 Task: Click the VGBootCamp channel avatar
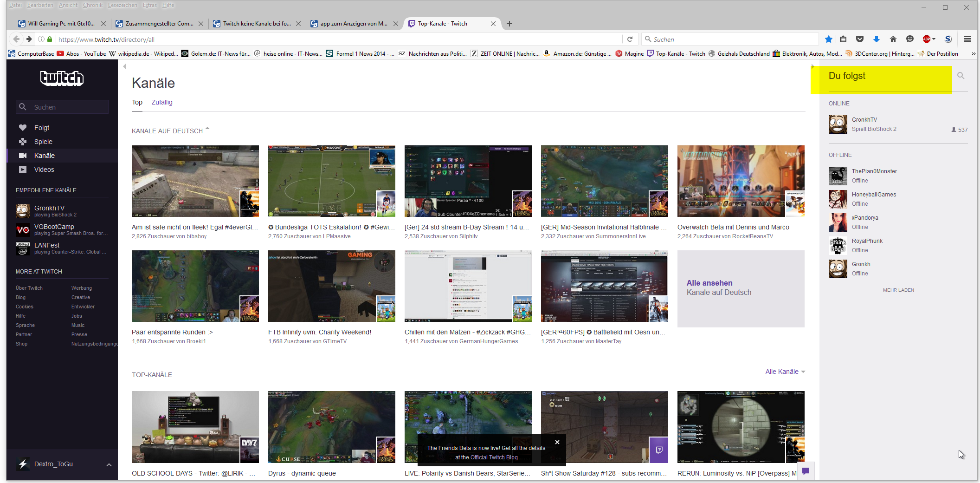(x=23, y=229)
